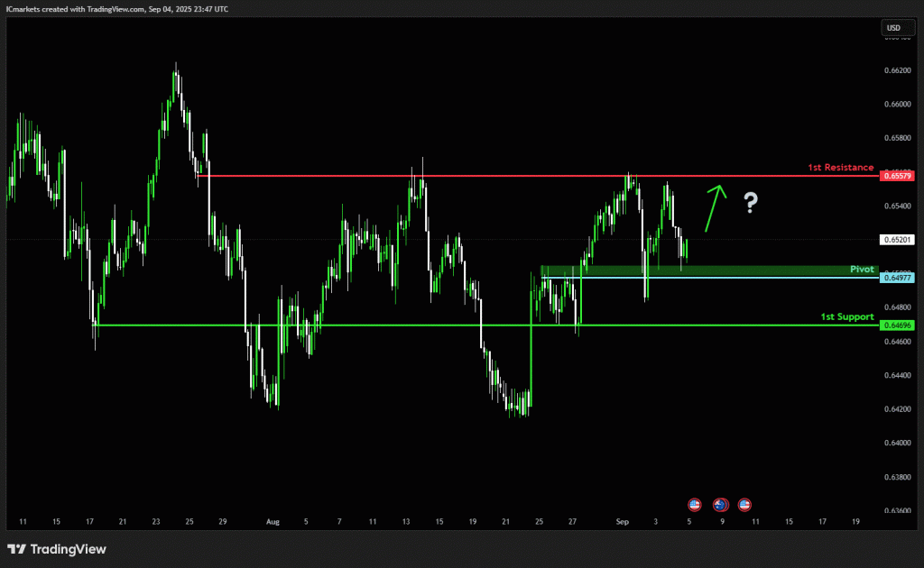Click the 0.66200 price axis label

click(x=898, y=70)
